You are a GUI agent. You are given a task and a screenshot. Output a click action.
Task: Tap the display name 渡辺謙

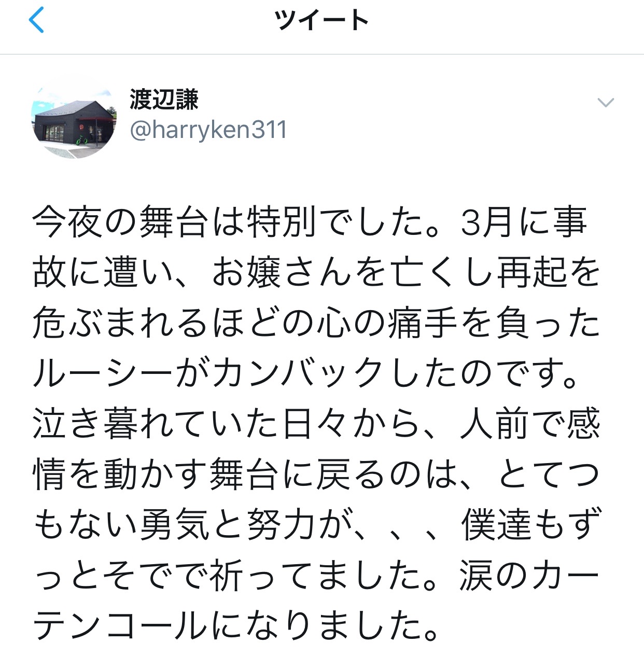pyautogui.click(x=164, y=99)
